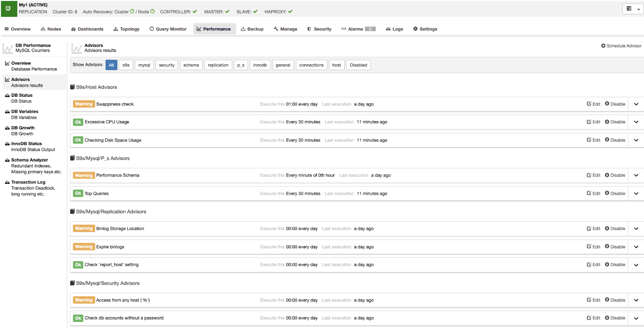Open the Overview tab
Screen dimensions: 644x329
[17, 29]
